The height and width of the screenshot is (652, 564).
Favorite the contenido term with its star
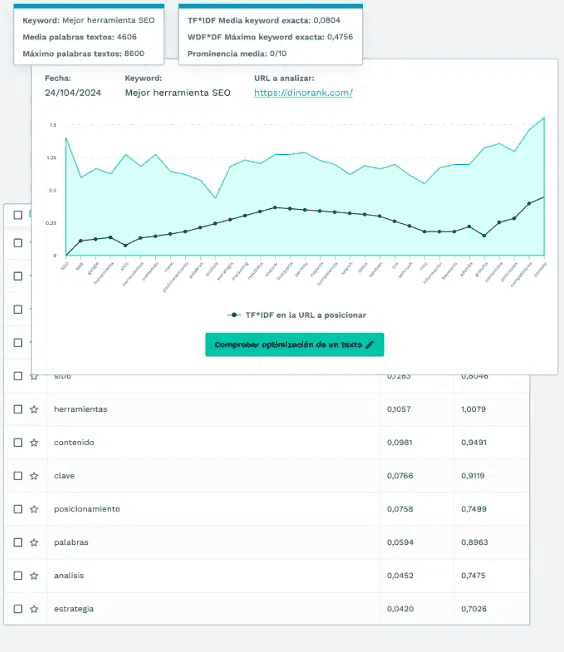tap(34, 442)
